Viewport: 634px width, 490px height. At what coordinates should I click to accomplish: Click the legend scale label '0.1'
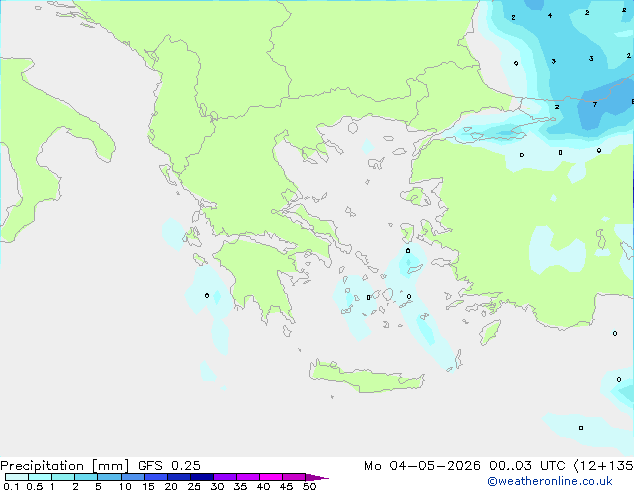click(x=11, y=486)
